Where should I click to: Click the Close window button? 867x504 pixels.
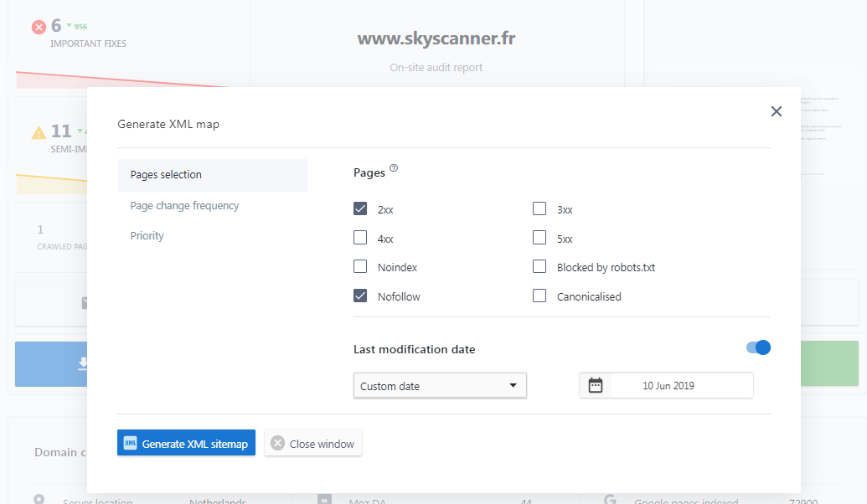tap(313, 442)
